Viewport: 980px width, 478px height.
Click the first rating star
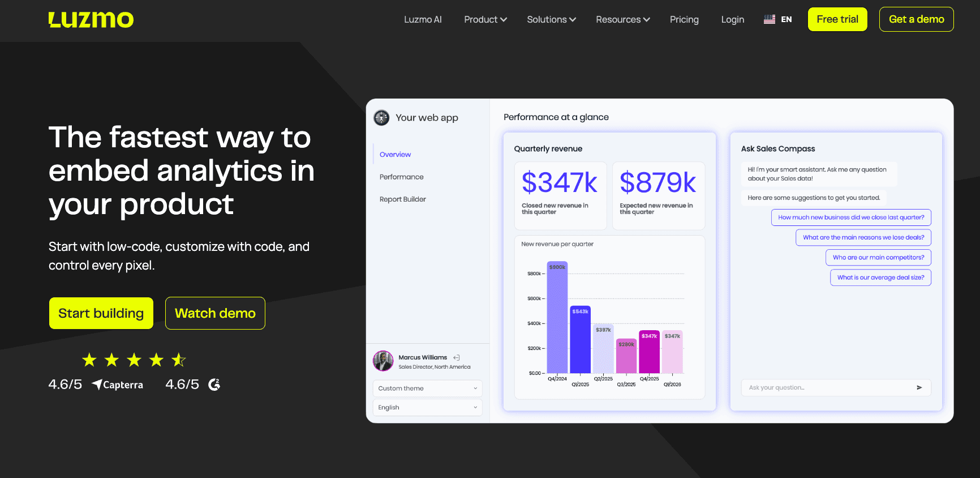pyautogui.click(x=89, y=360)
